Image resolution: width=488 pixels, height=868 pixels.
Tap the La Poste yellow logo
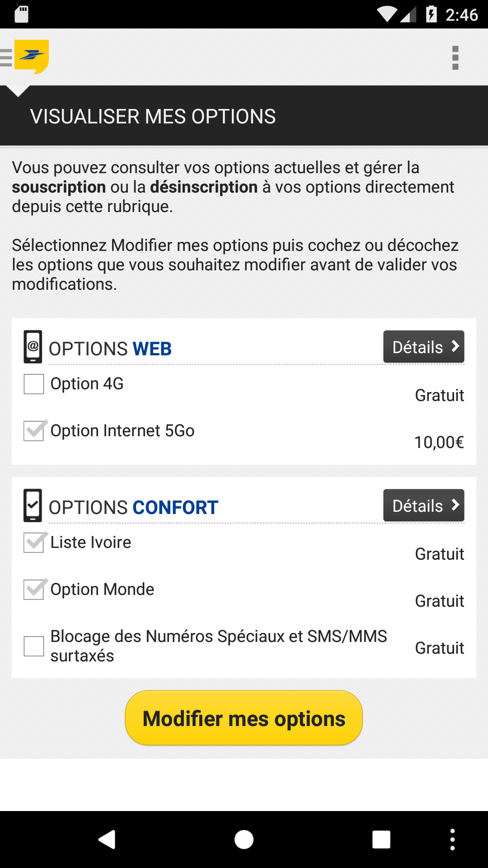[x=32, y=57]
